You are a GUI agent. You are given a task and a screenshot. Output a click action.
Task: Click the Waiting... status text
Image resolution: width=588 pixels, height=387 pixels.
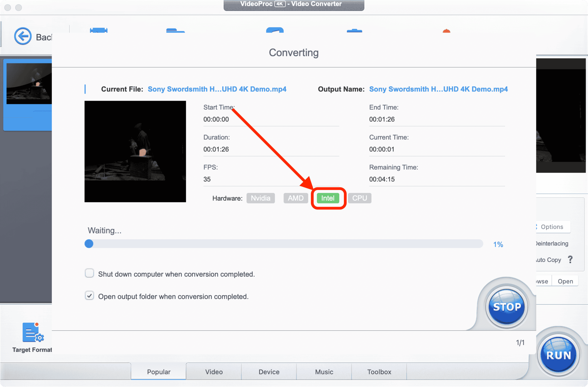(105, 230)
